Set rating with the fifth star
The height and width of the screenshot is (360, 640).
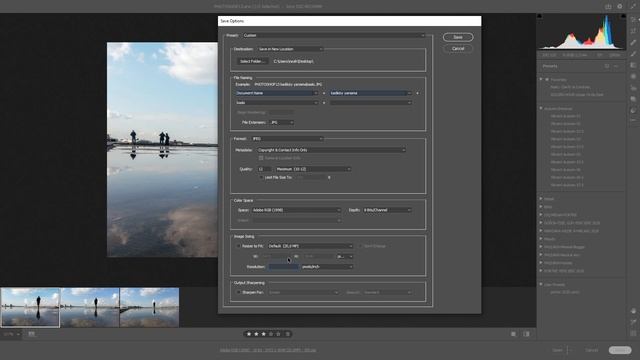tap(278, 334)
